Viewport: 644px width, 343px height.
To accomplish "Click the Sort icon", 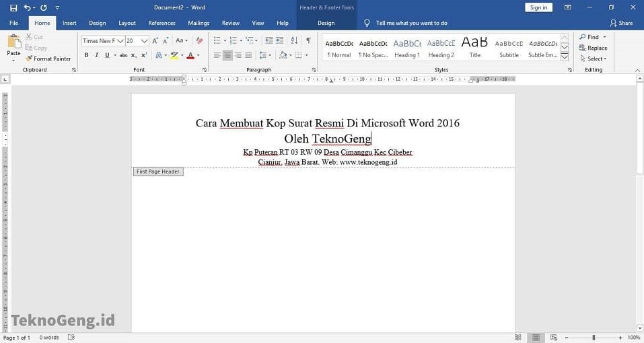I will point(294,40).
